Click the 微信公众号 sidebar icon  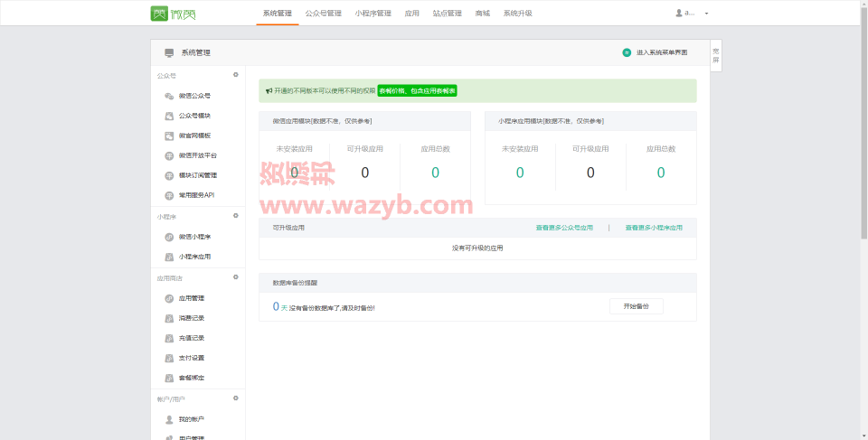(169, 97)
